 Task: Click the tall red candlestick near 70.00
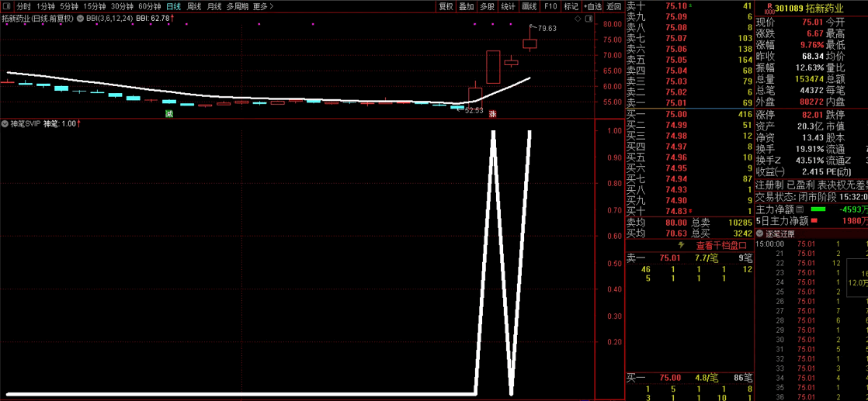493,67
